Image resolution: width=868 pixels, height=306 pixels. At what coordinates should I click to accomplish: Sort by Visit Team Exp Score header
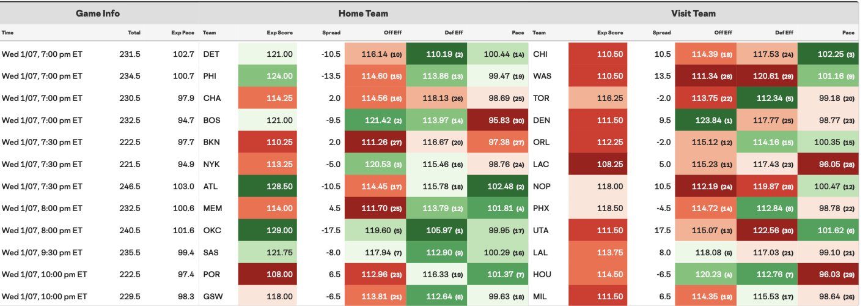click(610, 32)
